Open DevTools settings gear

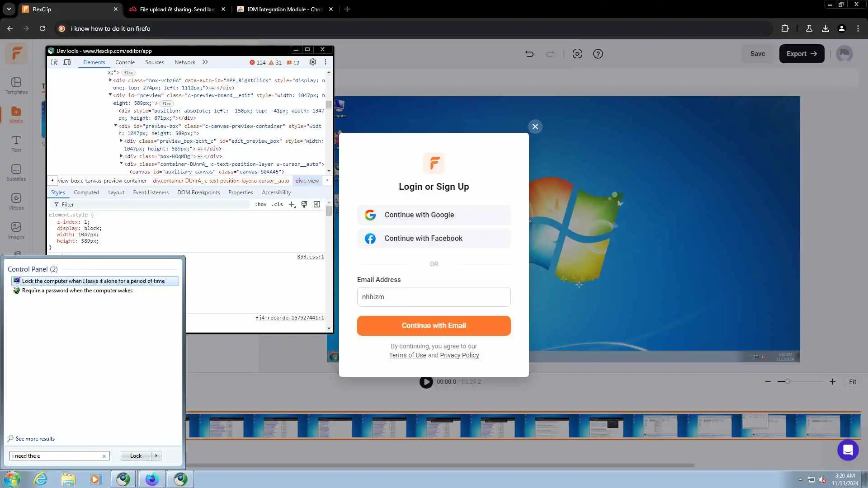coord(312,62)
